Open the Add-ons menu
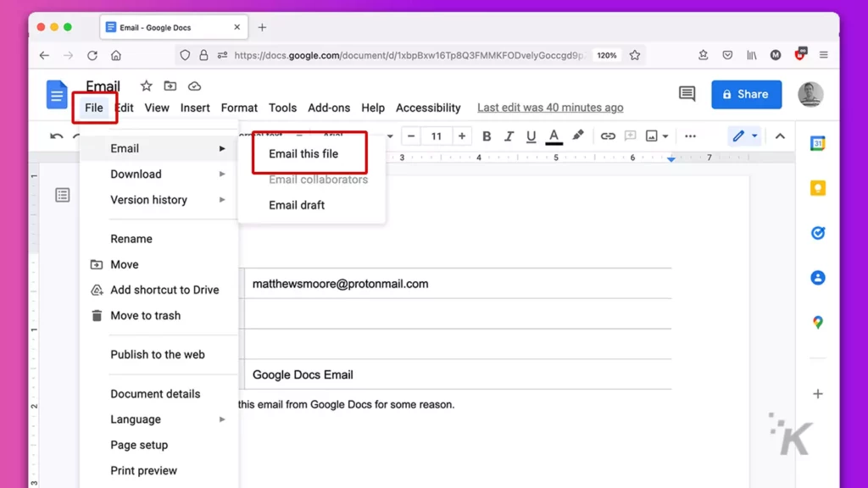 coord(329,108)
